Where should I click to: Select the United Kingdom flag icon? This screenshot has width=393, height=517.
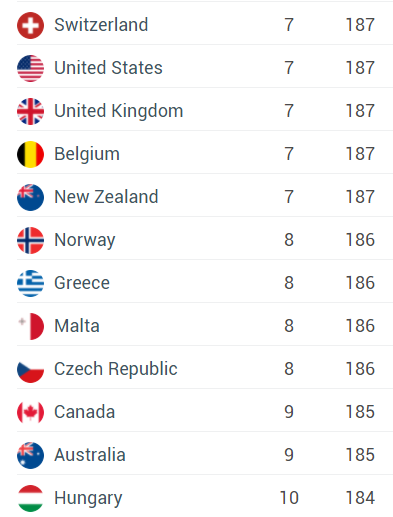30,111
